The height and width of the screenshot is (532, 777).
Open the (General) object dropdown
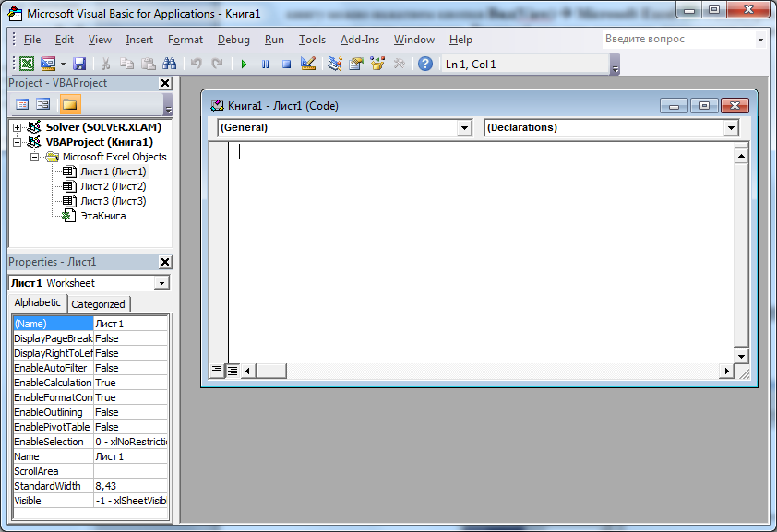pyautogui.click(x=464, y=128)
